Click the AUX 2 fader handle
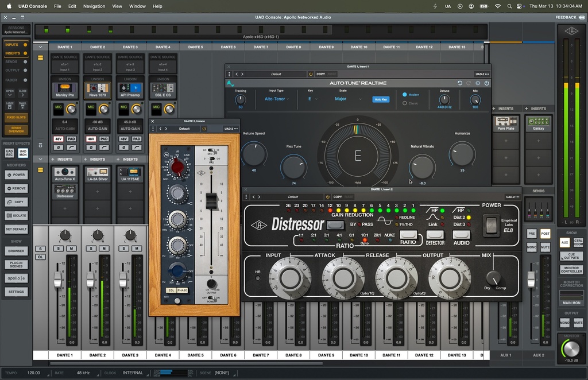This screenshot has width=588, height=380. (531, 279)
